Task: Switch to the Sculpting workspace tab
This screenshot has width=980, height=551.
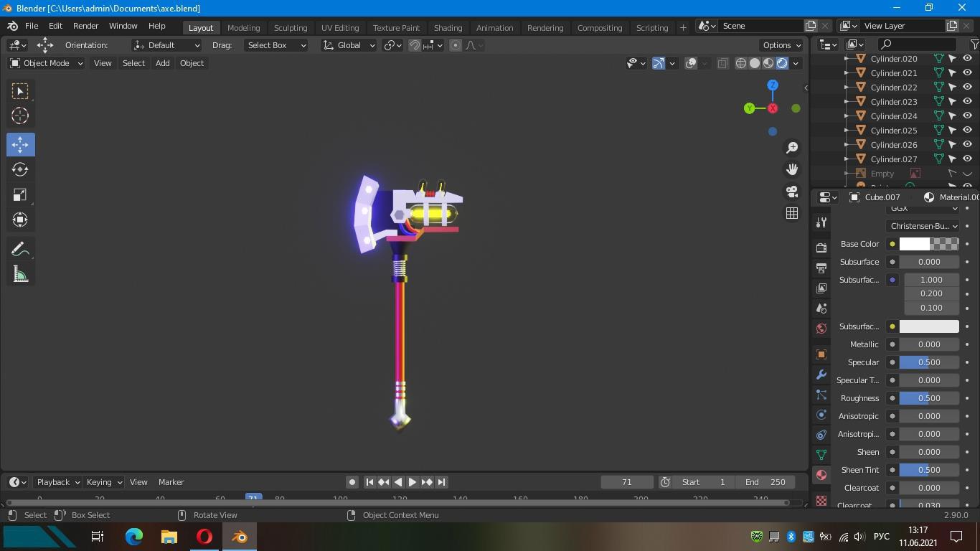Action: (291, 27)
